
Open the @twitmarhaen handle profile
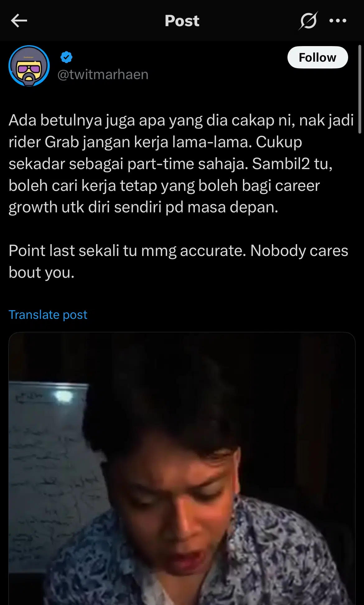[103, 74]
